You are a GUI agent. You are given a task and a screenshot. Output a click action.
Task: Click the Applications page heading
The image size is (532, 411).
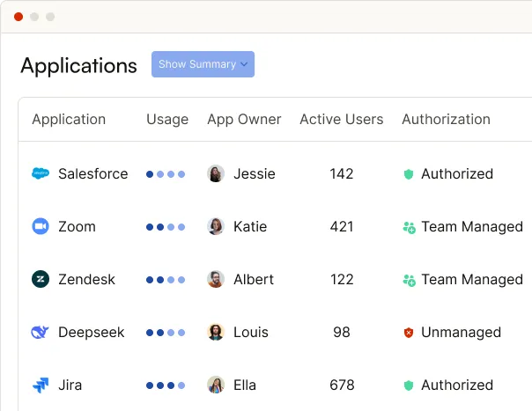(78, 66)
